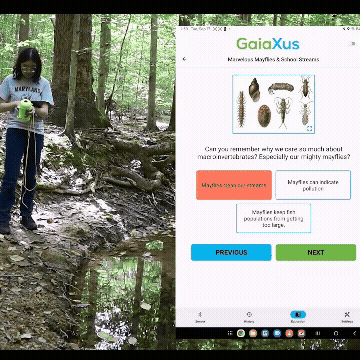
Task: Click the PREVIOUS button
Action: pyautogui.click(x=231, y=252)
